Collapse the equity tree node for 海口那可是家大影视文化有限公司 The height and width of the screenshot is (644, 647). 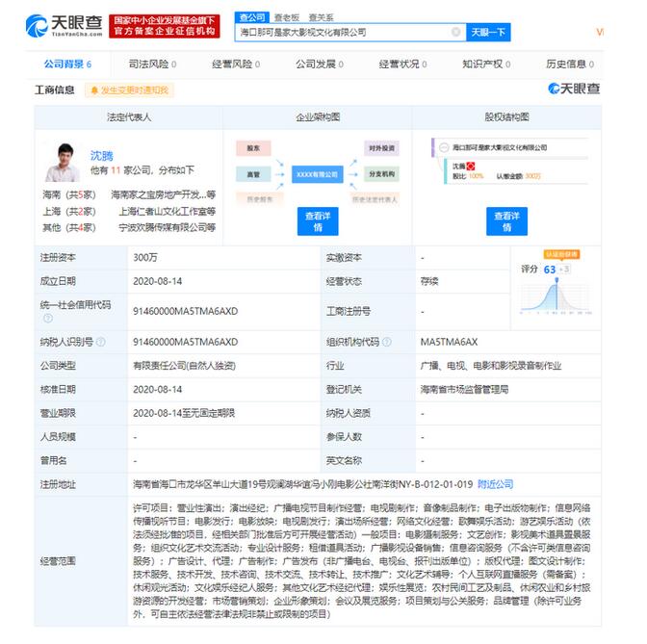(x=444, y=147)
